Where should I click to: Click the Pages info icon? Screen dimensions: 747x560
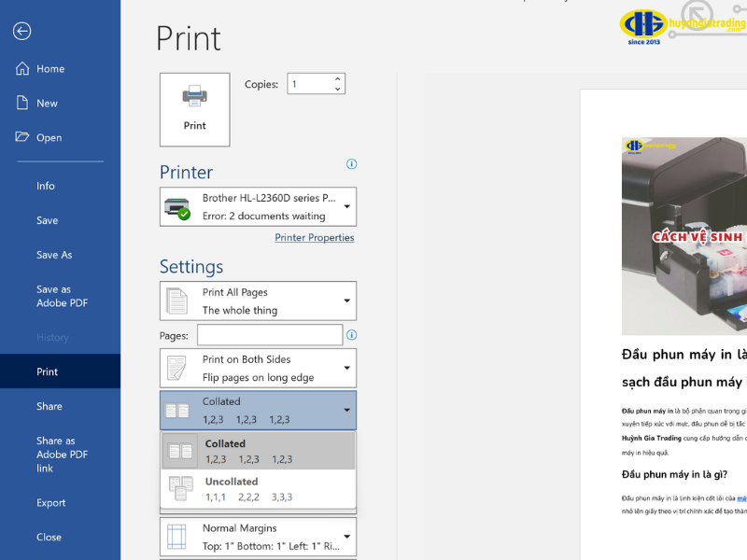coord(352,335)
